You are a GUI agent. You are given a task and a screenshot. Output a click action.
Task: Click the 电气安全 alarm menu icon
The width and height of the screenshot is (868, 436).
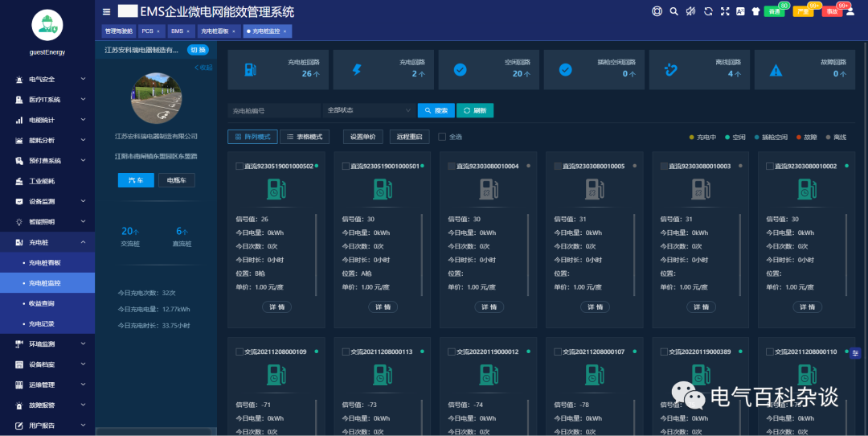pos(18,79)
